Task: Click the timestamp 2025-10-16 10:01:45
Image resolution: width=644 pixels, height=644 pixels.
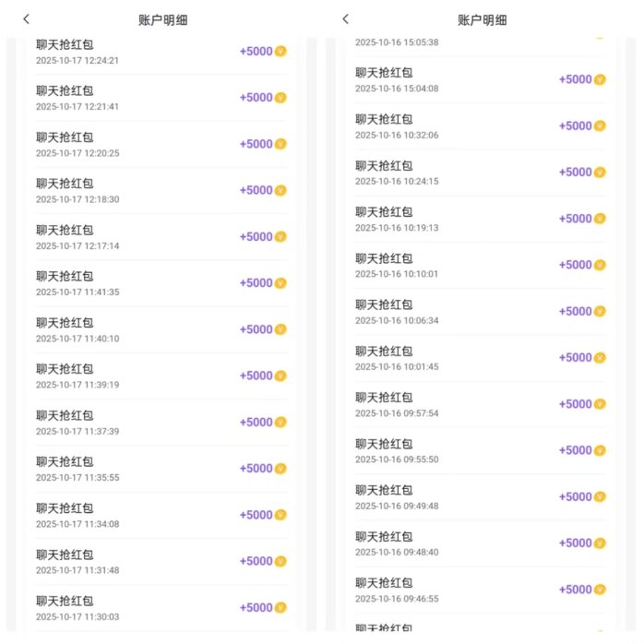Action: (397, 367)
